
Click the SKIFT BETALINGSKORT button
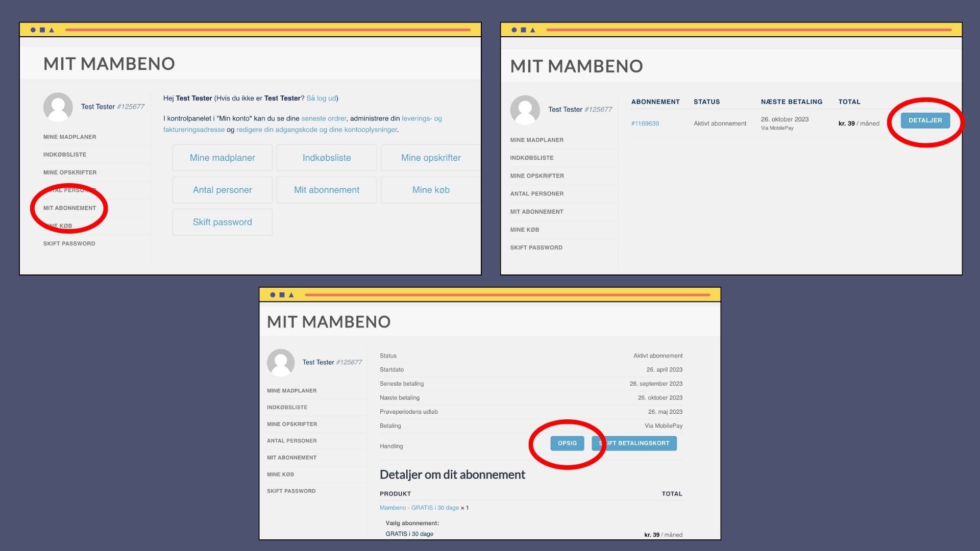click(x=634, y=443)
